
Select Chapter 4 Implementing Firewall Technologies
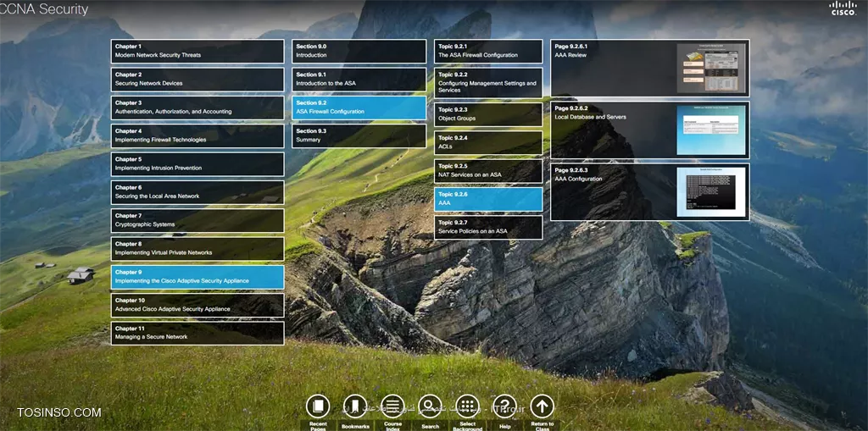[x=198, y=135]
